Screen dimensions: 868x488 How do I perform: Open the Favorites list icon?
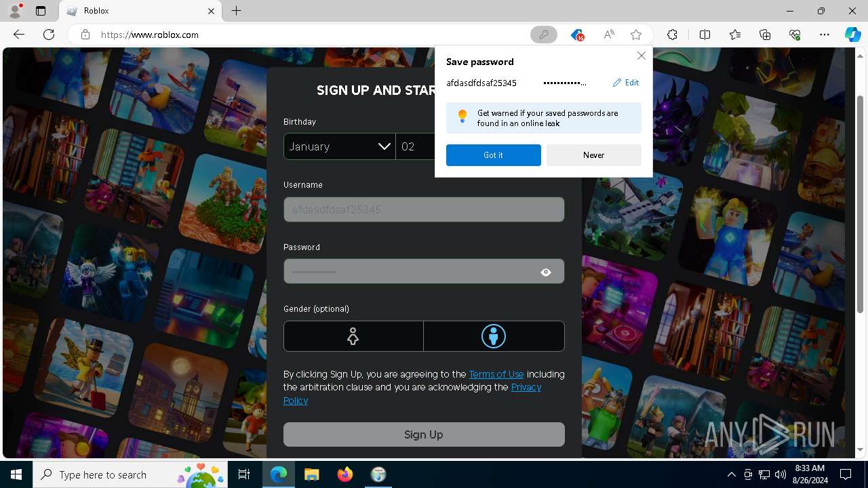(735, 35)
